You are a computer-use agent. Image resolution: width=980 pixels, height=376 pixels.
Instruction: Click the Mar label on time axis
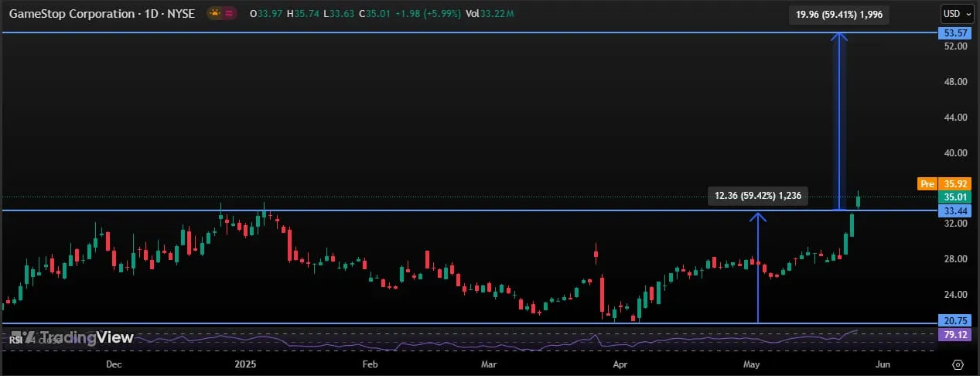tap(489, 364)
